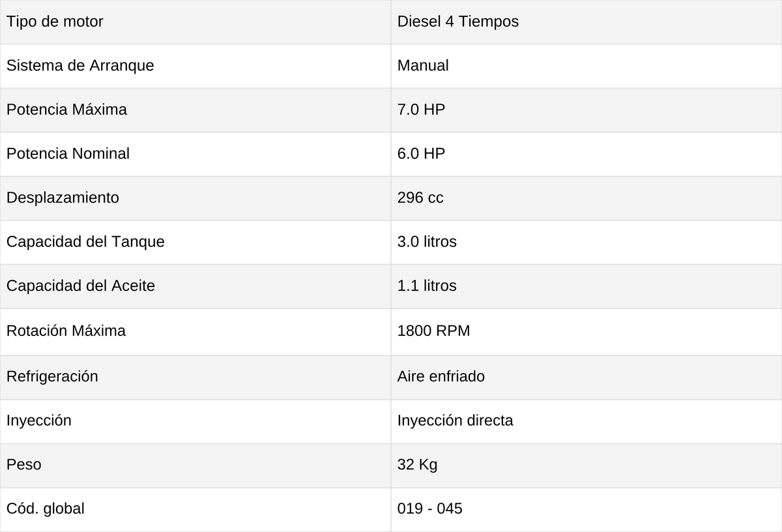Select the '019 - 045' global code
The width and height of the screenshot is (782, 532).
point(430,509)
